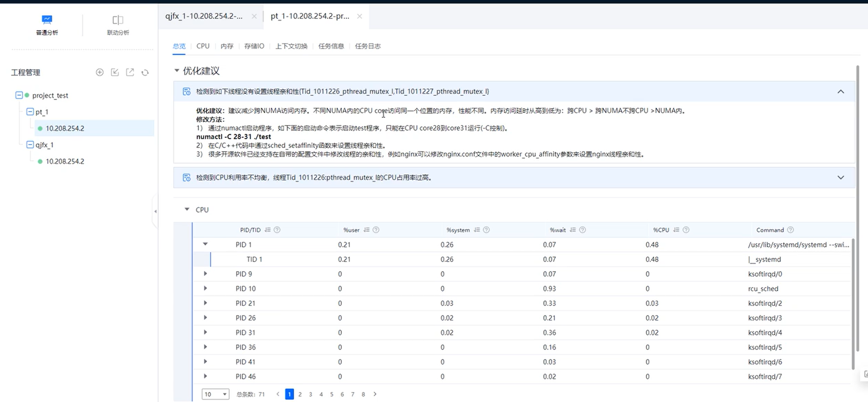The height and width of the screenshot is (402, 868).
Task: Select current page 1 button
Action: click(289, 394)
